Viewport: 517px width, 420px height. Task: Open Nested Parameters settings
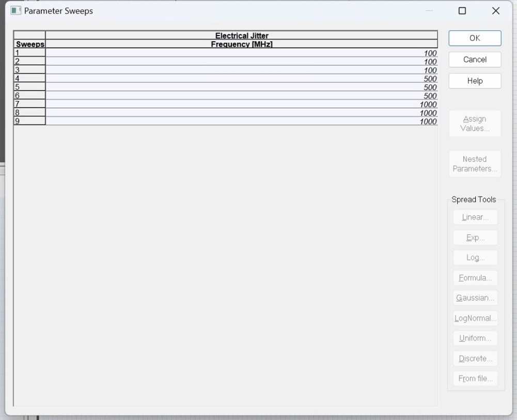point(475,164)
